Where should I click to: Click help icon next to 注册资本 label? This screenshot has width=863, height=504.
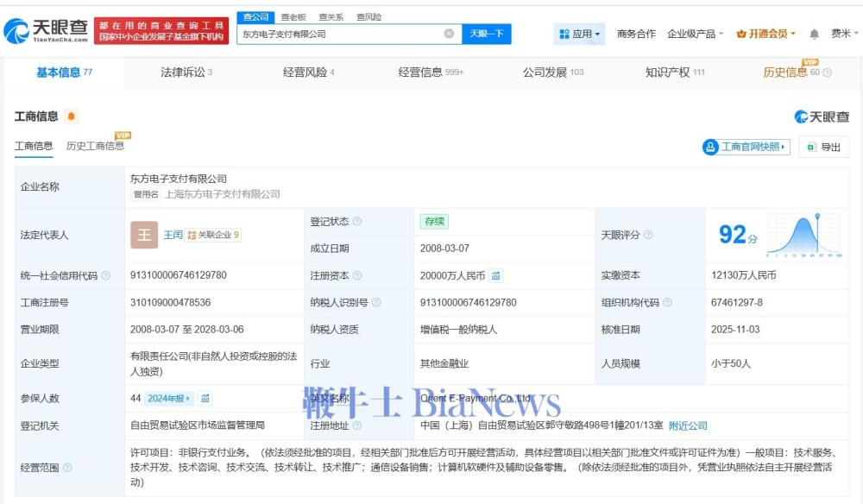(357, 275)
